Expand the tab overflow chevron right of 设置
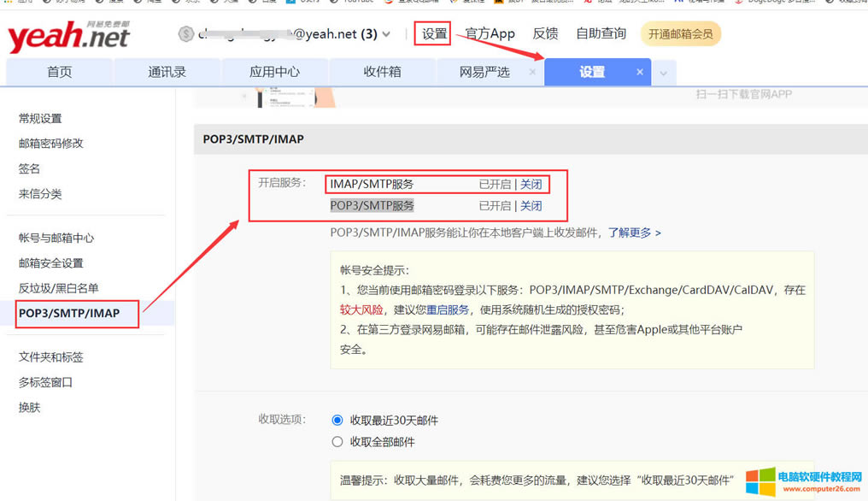The width and height of the screenshot is (868, 501). (x=664, y=72)
